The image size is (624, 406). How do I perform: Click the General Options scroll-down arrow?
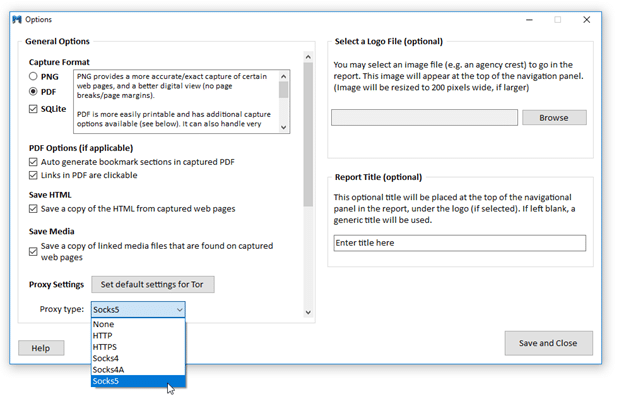[x=308, y=312]
